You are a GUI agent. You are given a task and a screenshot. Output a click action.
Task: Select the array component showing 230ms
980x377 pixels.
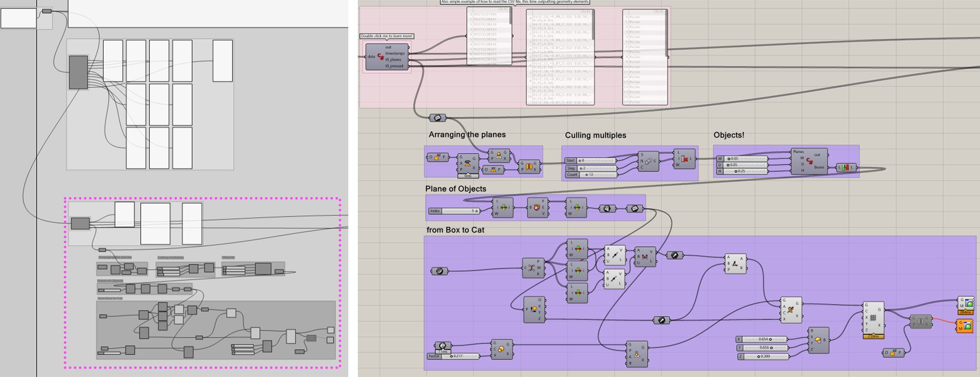pos(873,320)
